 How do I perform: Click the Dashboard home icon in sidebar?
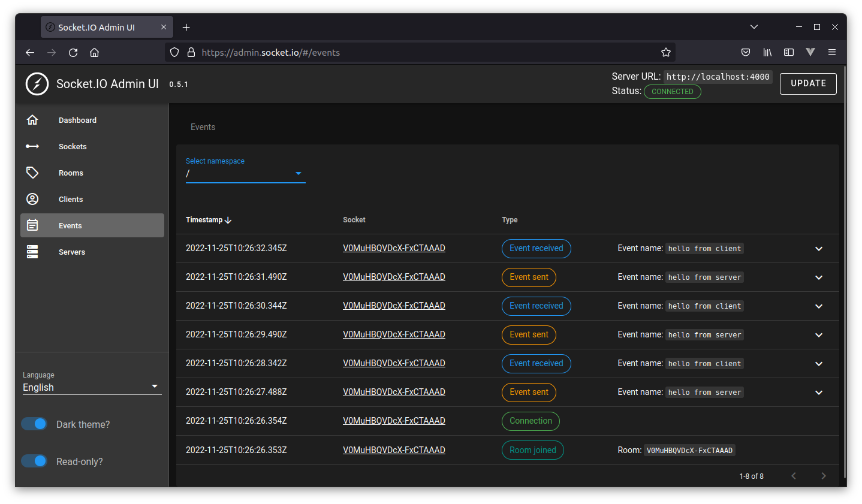tap(32, 120)
